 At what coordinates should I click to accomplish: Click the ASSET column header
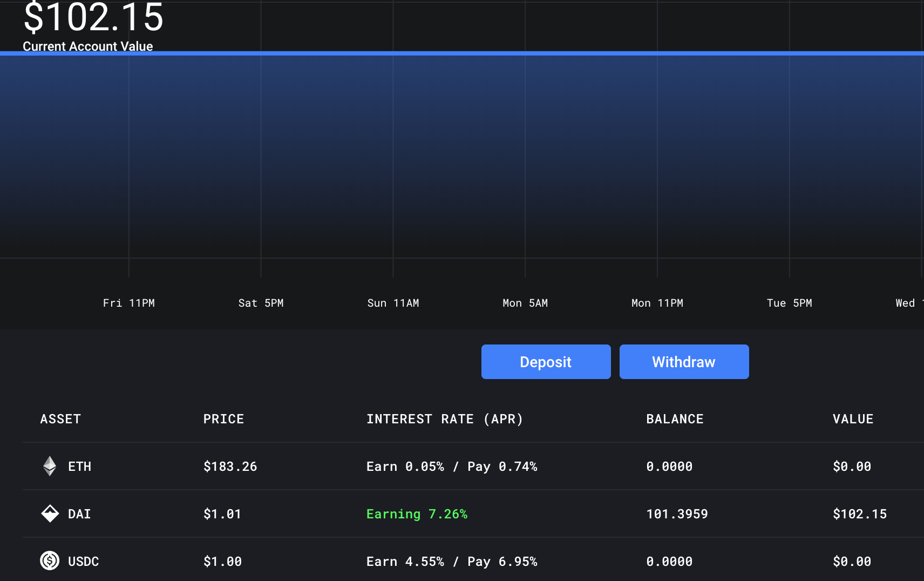60,419
